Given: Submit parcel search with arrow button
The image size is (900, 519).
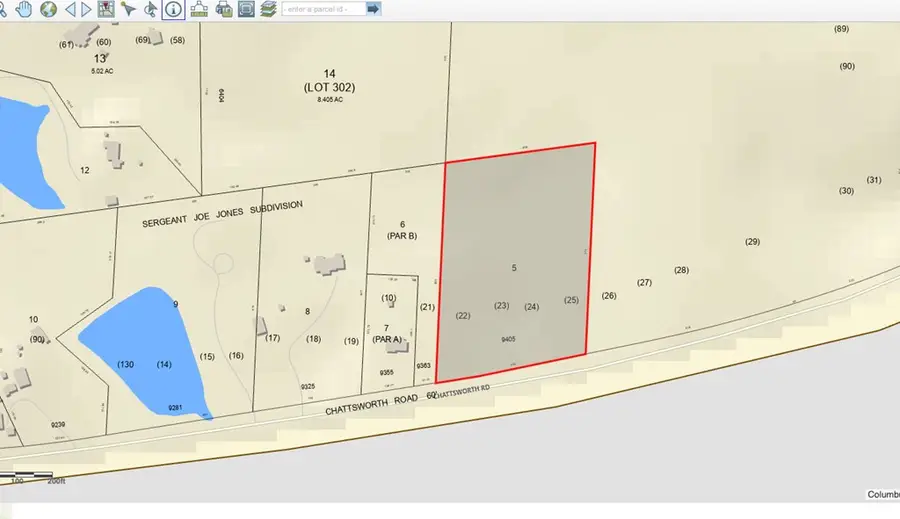Looking at the screenshot, I should pos(374,9).
